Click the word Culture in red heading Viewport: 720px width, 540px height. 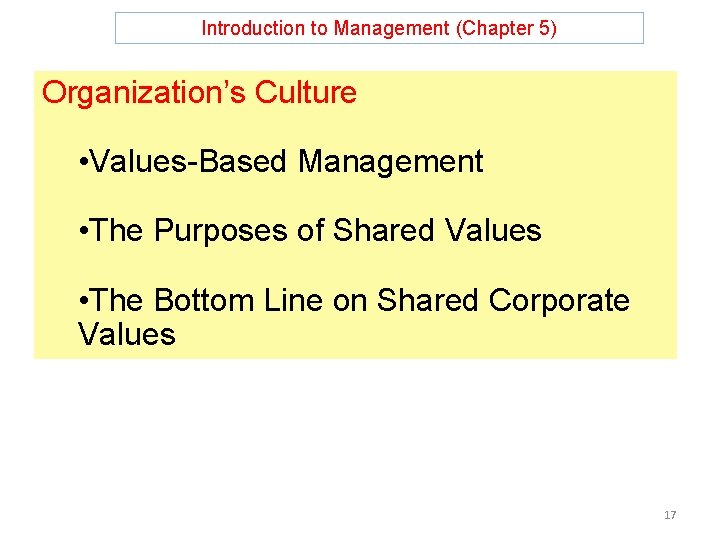point(306,92)
